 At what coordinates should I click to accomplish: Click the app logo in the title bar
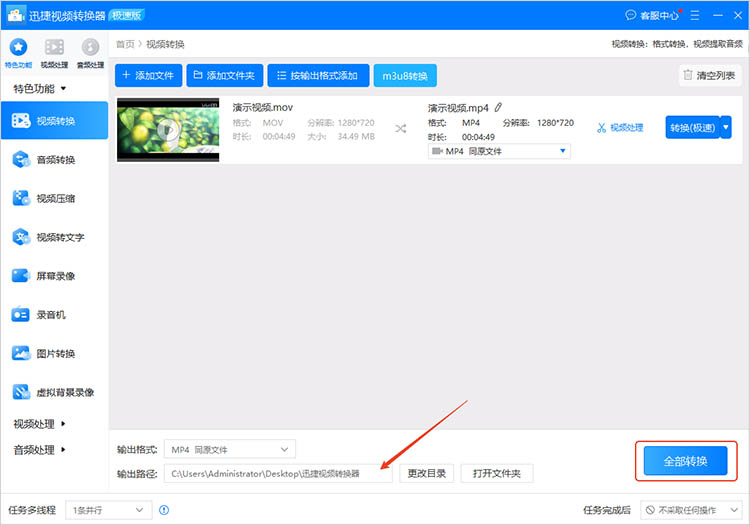[x=16, y=15]
